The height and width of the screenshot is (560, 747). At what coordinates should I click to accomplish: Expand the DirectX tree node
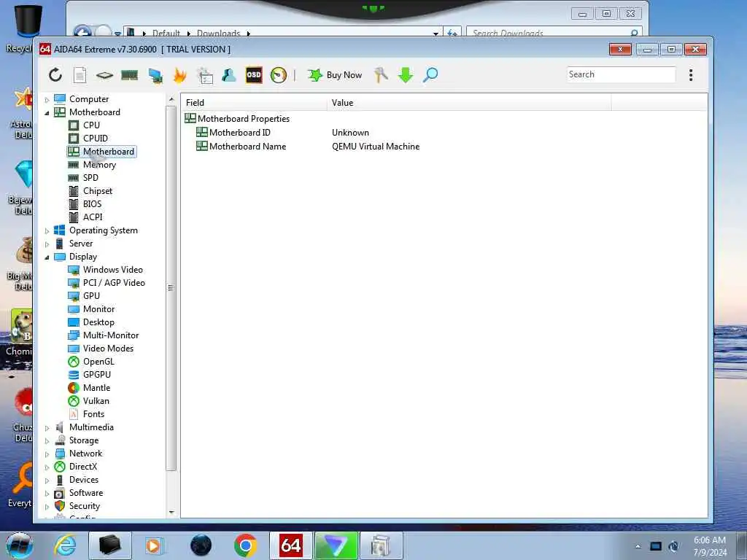pyautogui.click(x=47, y=467)
